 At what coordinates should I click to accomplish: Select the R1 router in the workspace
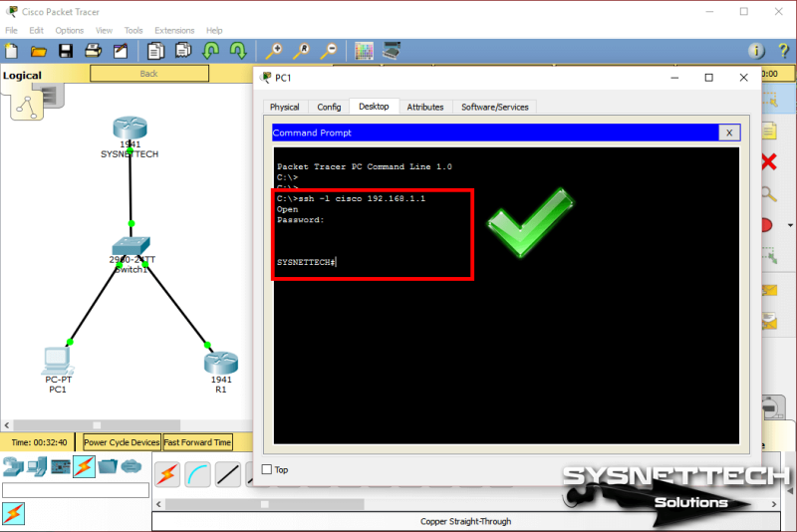pyautogui.click(x=221, y=363)
